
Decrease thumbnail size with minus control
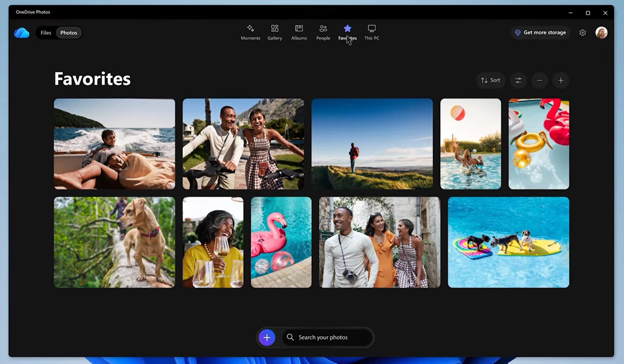[x=539, y=80]
